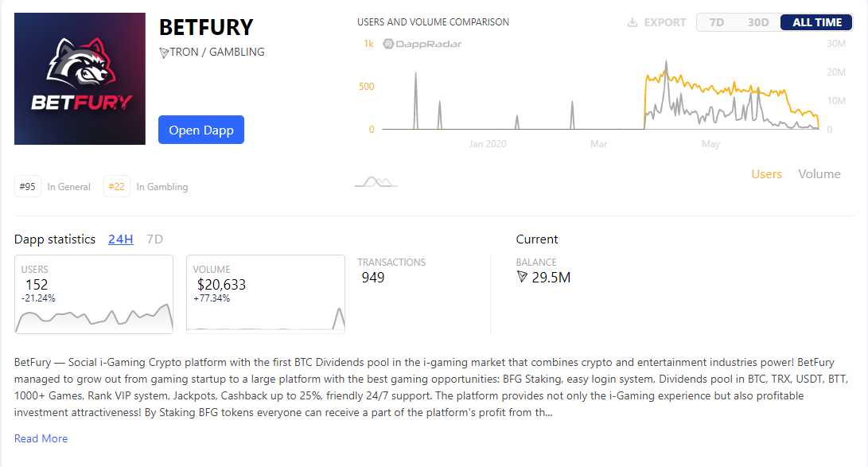This screenshot has height=467, width=868.
Task: Select the Volume statistics card
Action: tap(266, 294)
